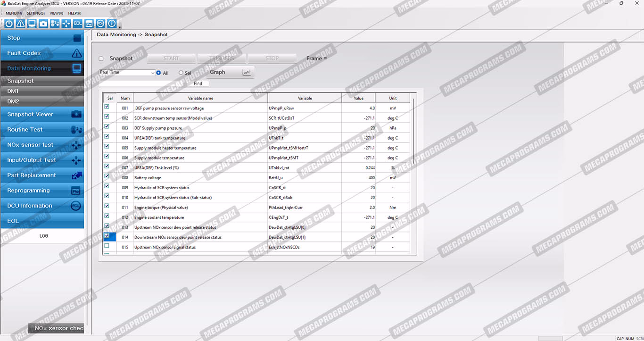This screenshot has height=341, width=644.
Task: Click the monitor toolbar icon for data monitoring
Action: (x=32, y=23)
